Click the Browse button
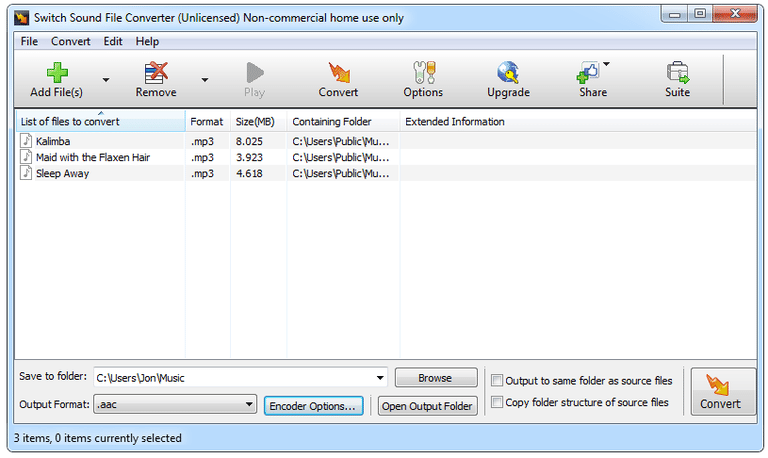The height and width of the screenshot is (458, 768). tap(435, 378)
